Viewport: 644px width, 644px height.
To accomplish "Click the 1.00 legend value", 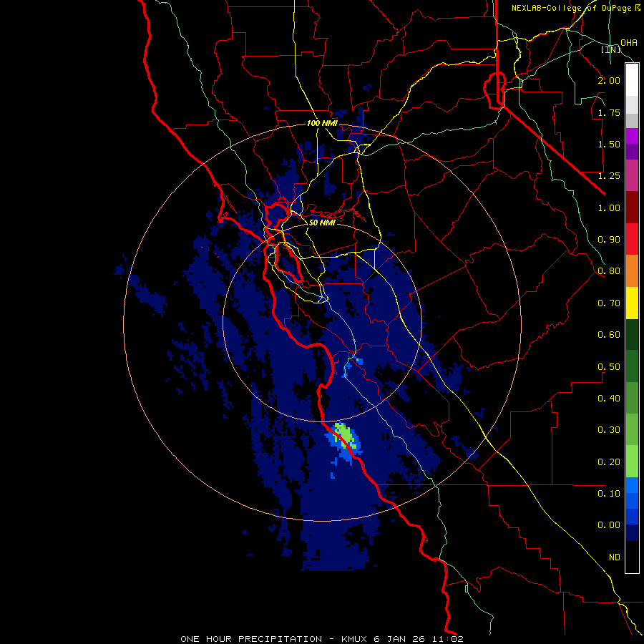I will tap(609, 208).
